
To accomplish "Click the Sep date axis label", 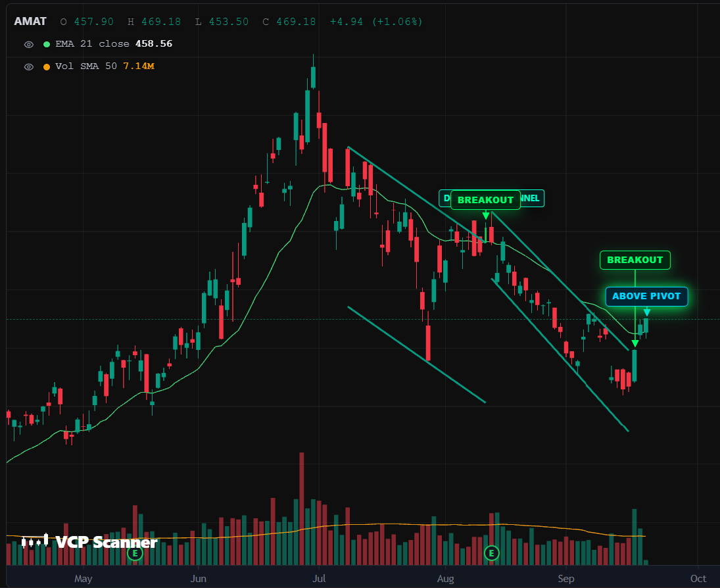I will click(x=566, y=578).
